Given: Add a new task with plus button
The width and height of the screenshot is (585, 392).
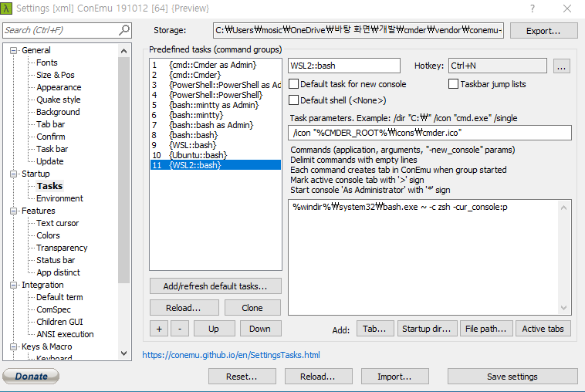Looking at the screenshot, I should pos(159,329).
